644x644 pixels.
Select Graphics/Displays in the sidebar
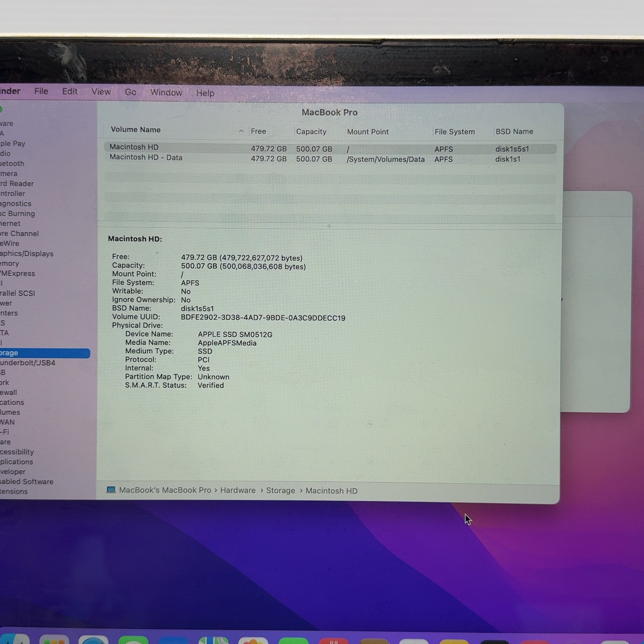[27, 254]
